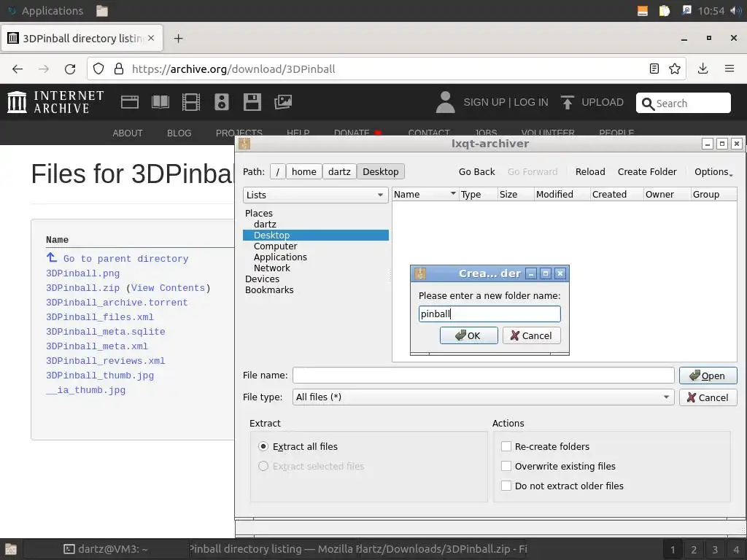The height and width of the screenshot is (560, 747).
Task: Reload the page in Firefox
Action: (x=70, y=69)
